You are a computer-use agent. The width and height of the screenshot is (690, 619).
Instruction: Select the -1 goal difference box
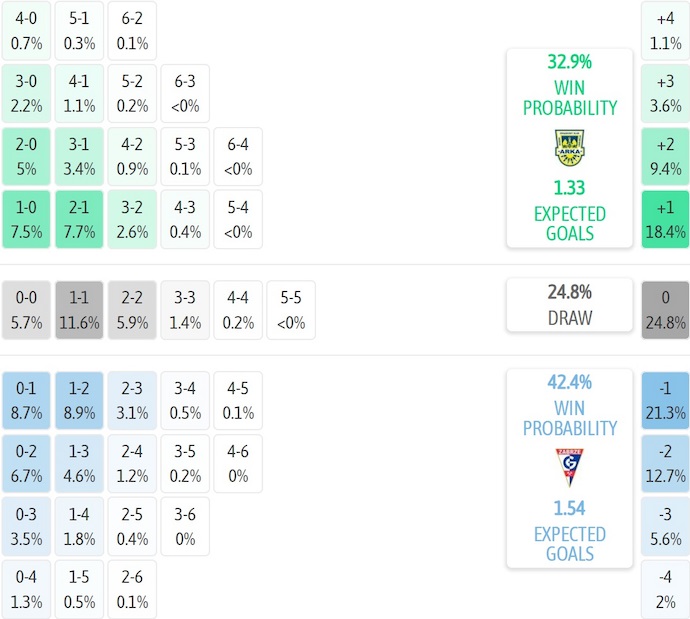665,400
